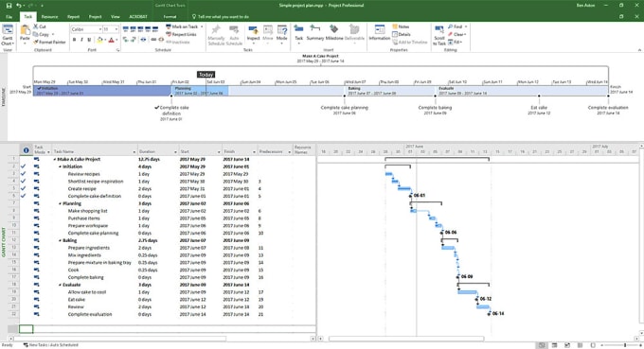Switch to the Resource ribbon tab
Image resolution: width=644 pixels, height=349 pixels.
[x=49, y=17]
